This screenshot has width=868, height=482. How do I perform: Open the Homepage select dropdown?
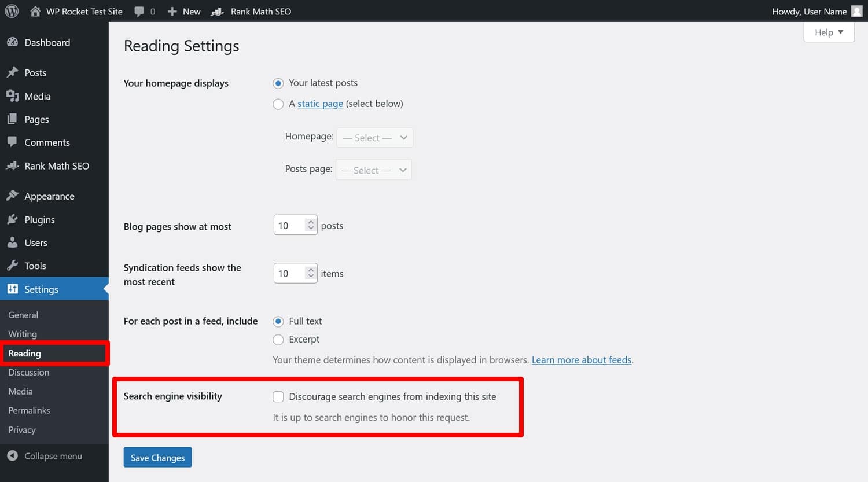[374, 137]
